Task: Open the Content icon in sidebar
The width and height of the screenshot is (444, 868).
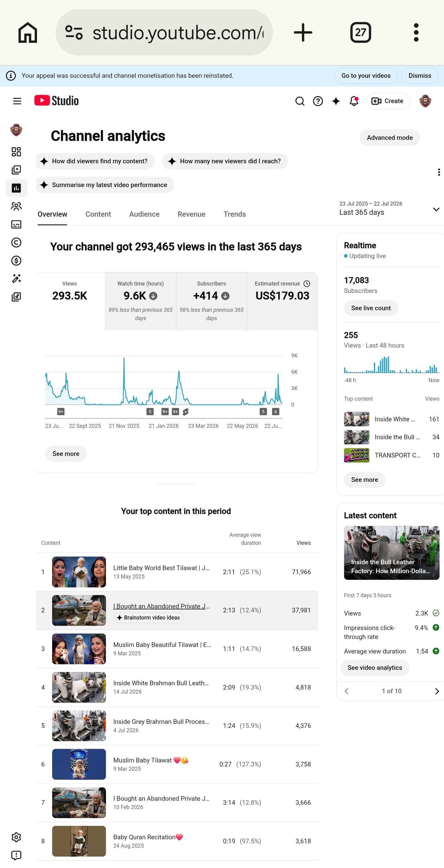Action: pos(16,170)
